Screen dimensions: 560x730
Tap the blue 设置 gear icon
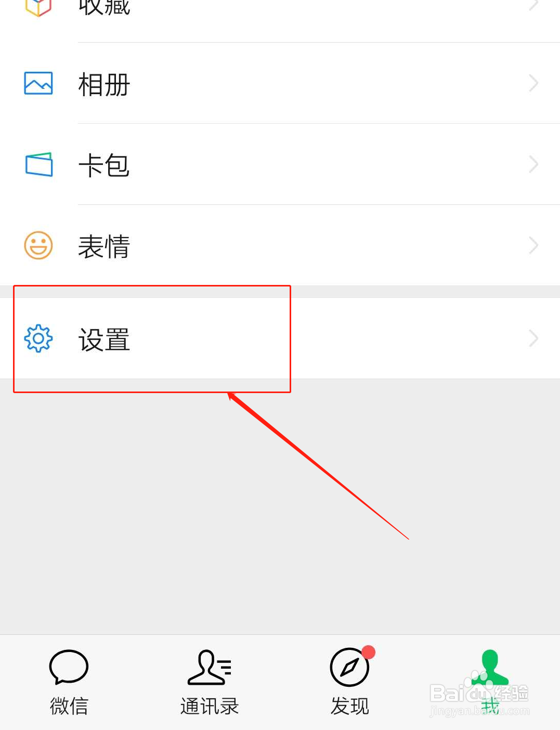tap(38, 338)
